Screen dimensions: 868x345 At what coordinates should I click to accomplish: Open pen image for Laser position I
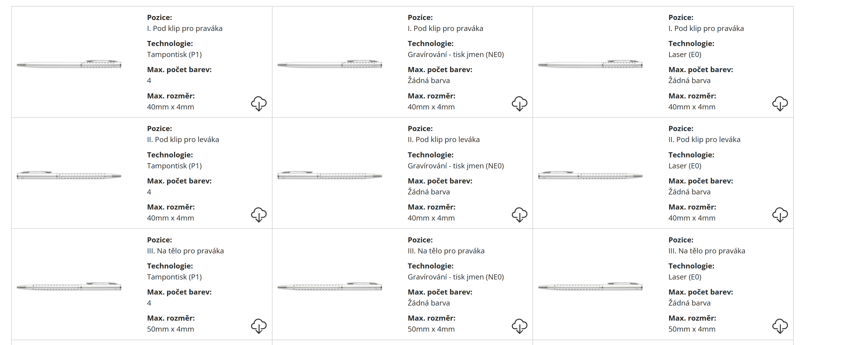point(590,64)
